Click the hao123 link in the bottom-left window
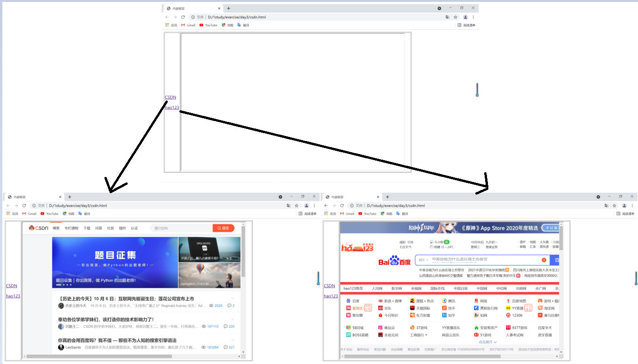638x364 pixels. tap(13, 296)
